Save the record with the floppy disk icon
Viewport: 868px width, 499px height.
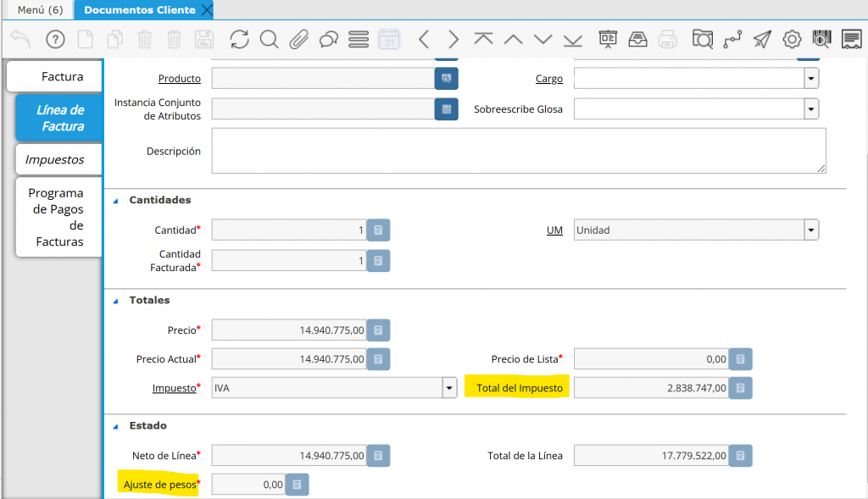tap(204, 39)
